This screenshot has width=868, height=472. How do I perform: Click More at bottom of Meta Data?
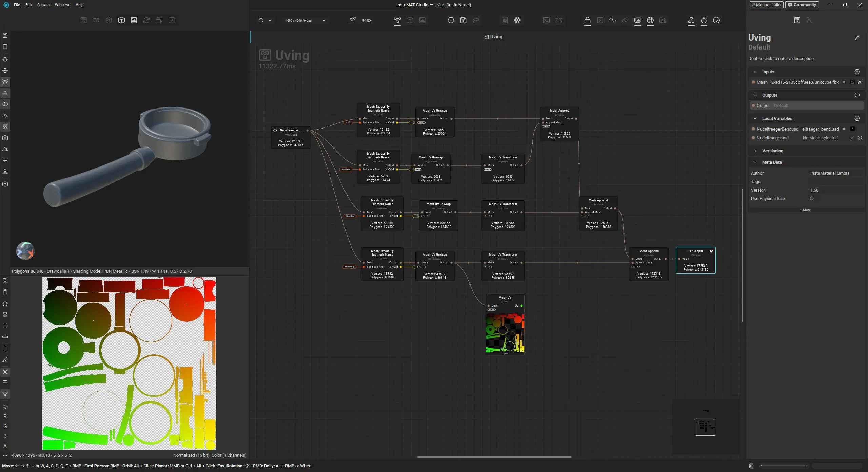tap(805, 210)
